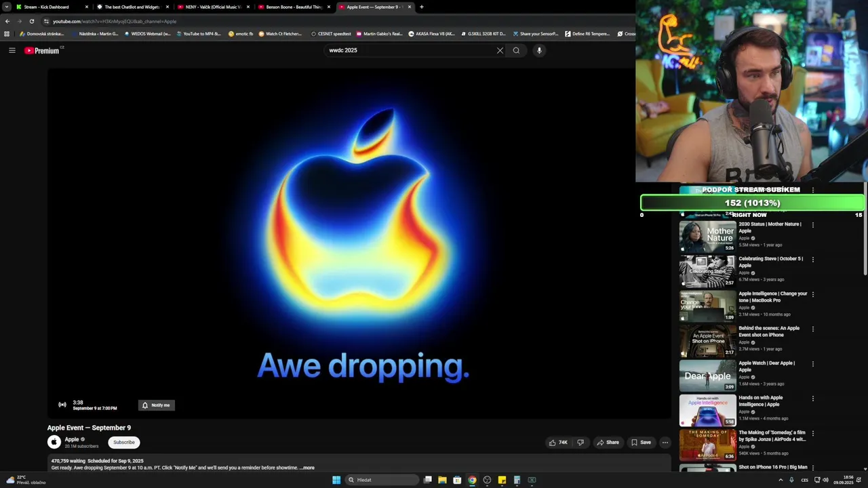Open options for Apple Intelligence MacBook video
This screenshot has width=868, height=488.
tap(813, 294)
